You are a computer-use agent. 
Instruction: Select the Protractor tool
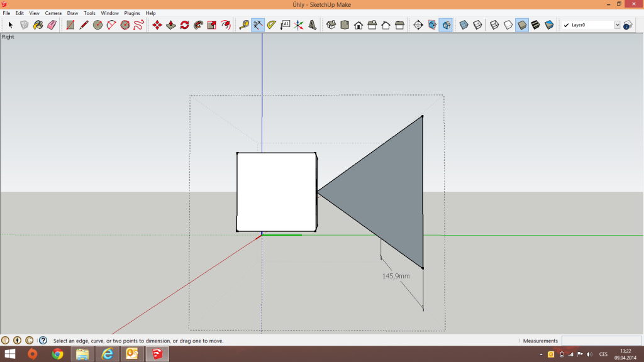272,25
